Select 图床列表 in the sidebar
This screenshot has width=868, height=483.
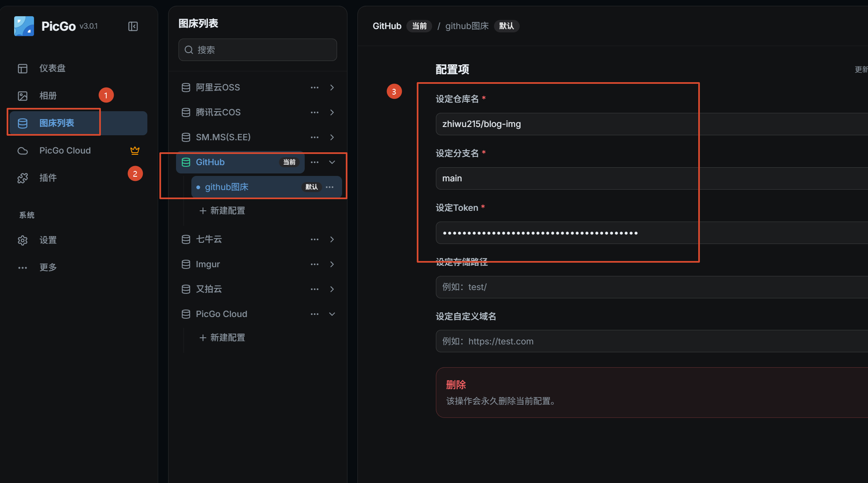point(78,123)
